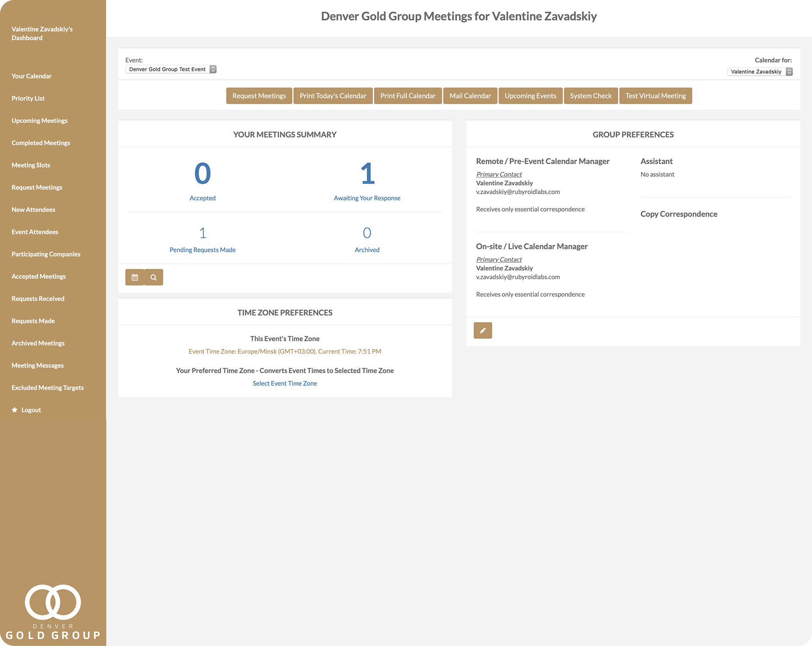This screenshot has height=646, width=812.
Task: Click the Request Meetings button
Action: coord(259,96)
